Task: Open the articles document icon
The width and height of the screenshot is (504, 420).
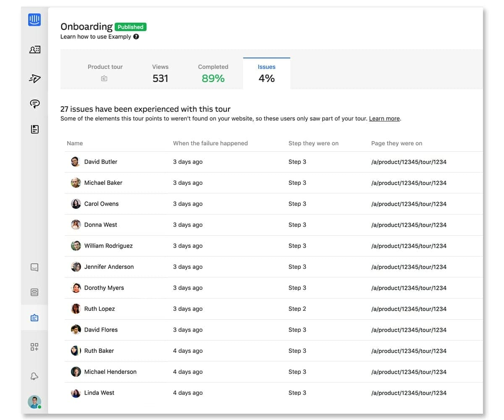Action: 35,129
